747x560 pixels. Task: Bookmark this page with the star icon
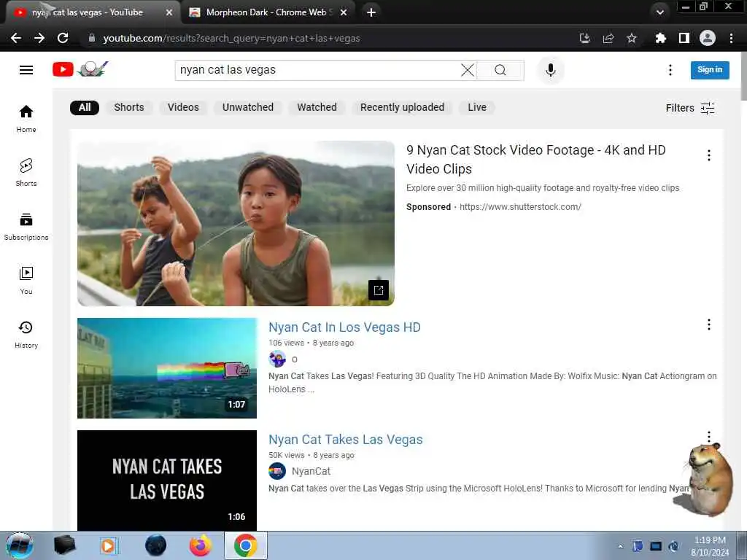[632, 38]
